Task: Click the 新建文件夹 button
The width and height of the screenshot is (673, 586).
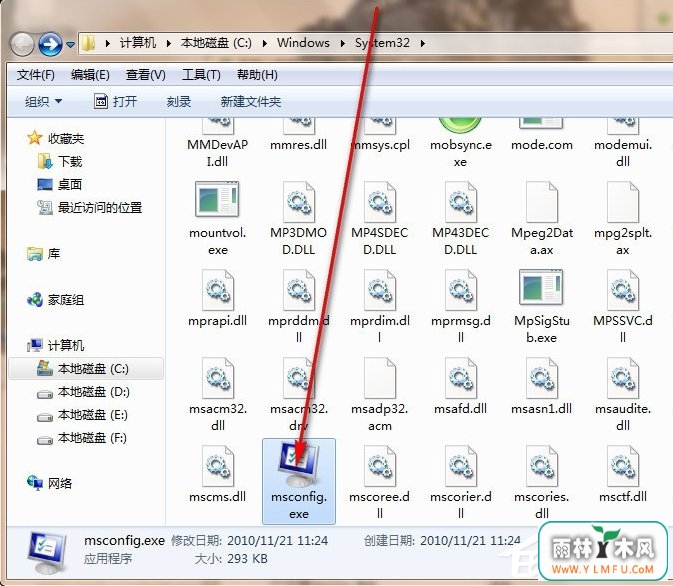Action: (x=251, y=102)
